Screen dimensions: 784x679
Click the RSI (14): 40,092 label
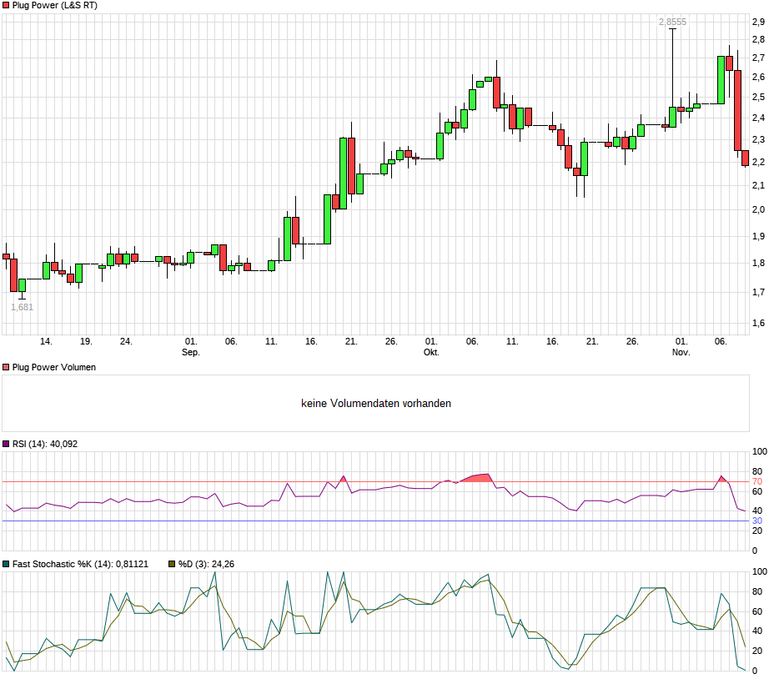coord(45,444)
